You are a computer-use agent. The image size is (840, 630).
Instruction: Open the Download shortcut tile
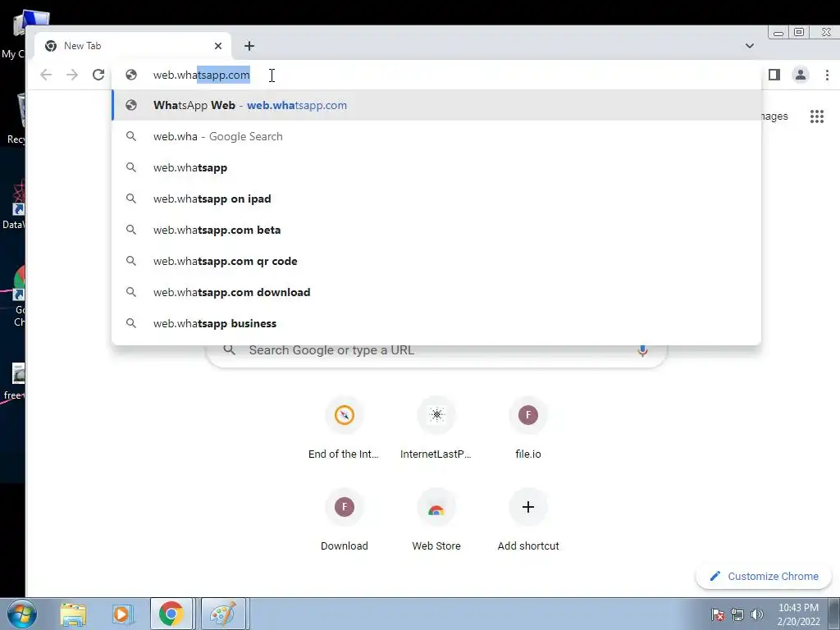point(344,519)
